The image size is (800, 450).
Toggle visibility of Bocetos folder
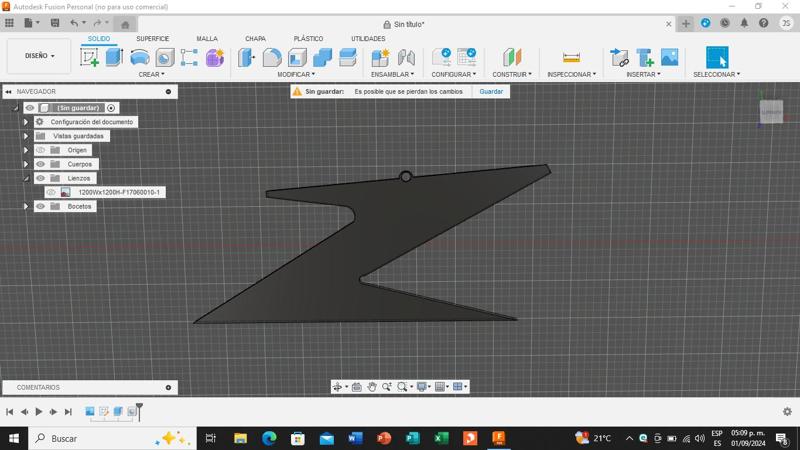coord(40,206)
